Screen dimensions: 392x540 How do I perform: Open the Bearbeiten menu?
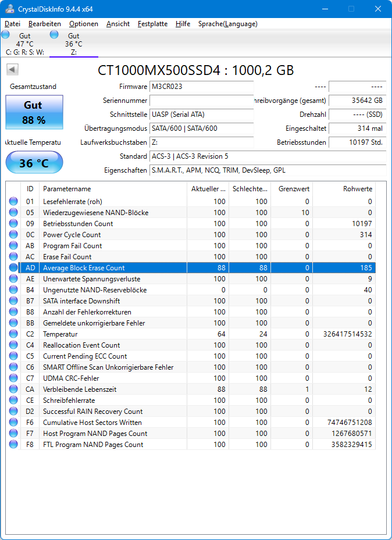pyautogui.click(x=45, y=24)
